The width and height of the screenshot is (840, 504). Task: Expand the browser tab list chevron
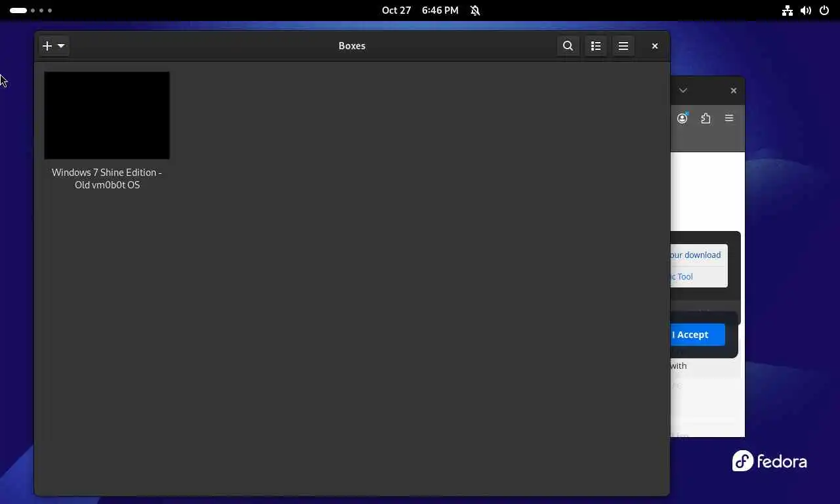pos(683,91)
